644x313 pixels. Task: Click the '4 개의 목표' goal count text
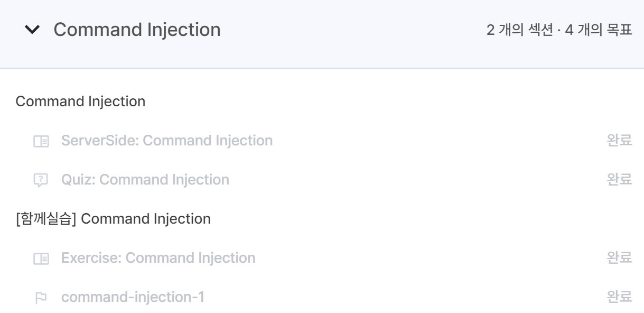click(599, 31)
